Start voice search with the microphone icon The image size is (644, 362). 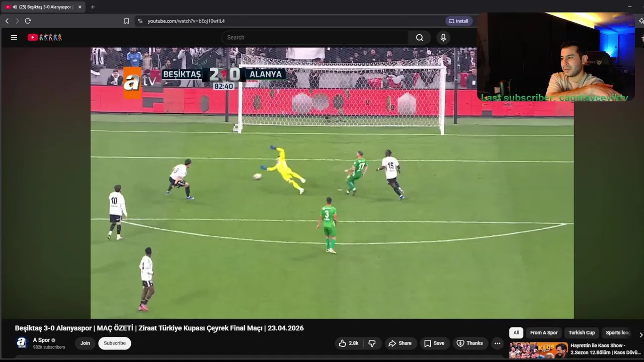tap(443, 38)
